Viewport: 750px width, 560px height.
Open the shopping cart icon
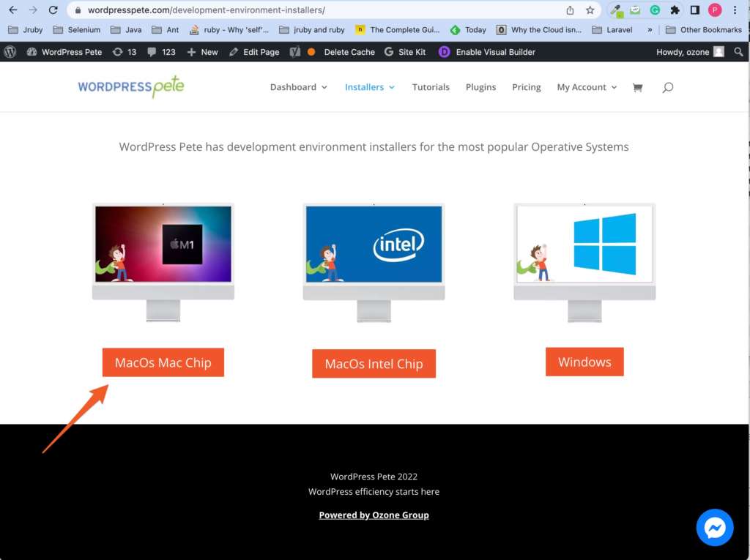click(x=637, y=87)
